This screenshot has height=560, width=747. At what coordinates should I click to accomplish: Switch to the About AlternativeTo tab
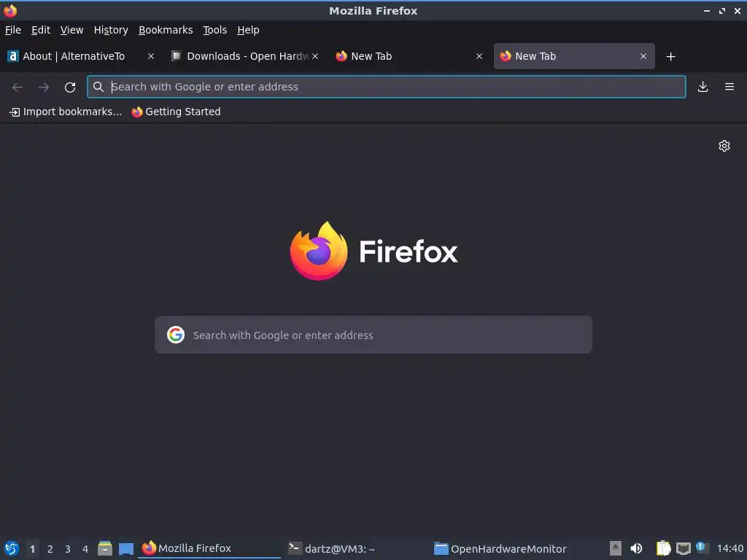click(x=81, y=56)
